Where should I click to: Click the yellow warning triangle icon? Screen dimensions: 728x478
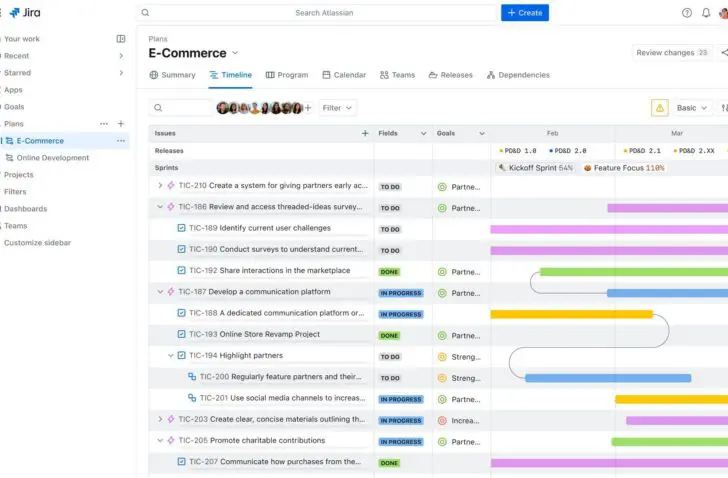[x=659, y=108]
